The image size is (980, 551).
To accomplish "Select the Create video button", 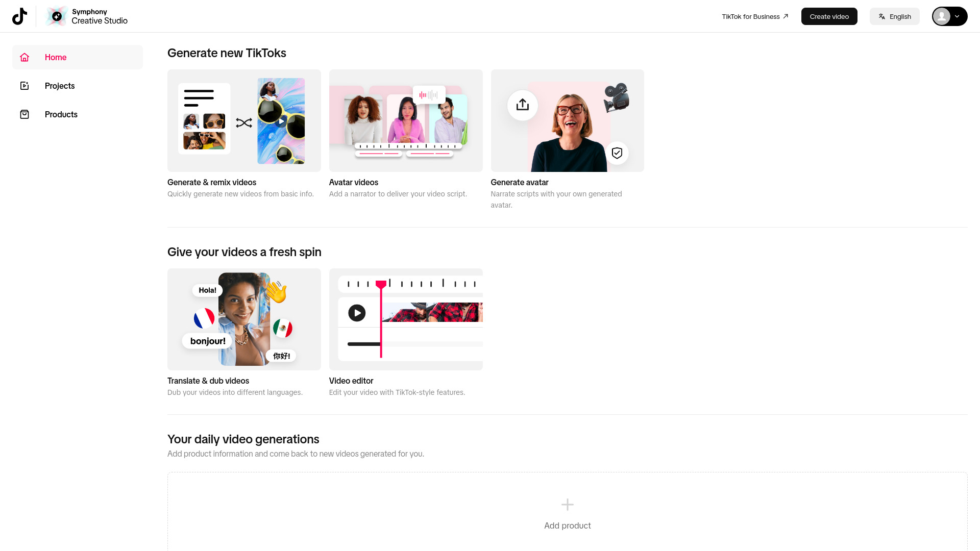I will [x=829, y=16].
